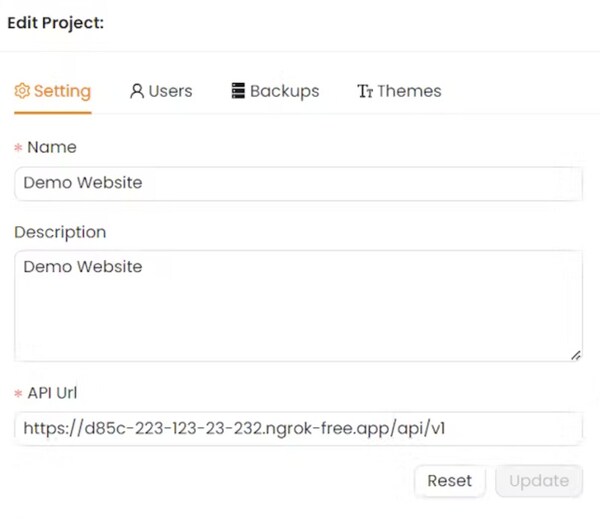Click the Description field label
The height and width of the screenshot is (519, 600).
[x=60, y=232]
